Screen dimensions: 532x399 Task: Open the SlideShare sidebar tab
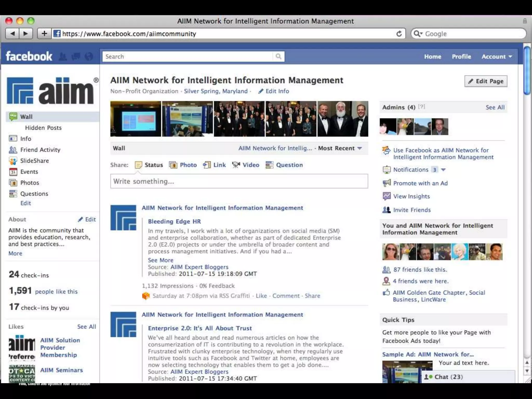tap(34, 161)
